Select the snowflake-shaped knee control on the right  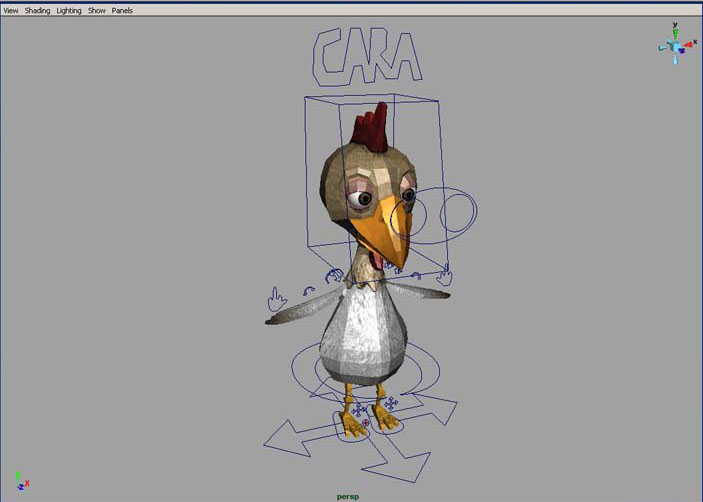(391, 403)
